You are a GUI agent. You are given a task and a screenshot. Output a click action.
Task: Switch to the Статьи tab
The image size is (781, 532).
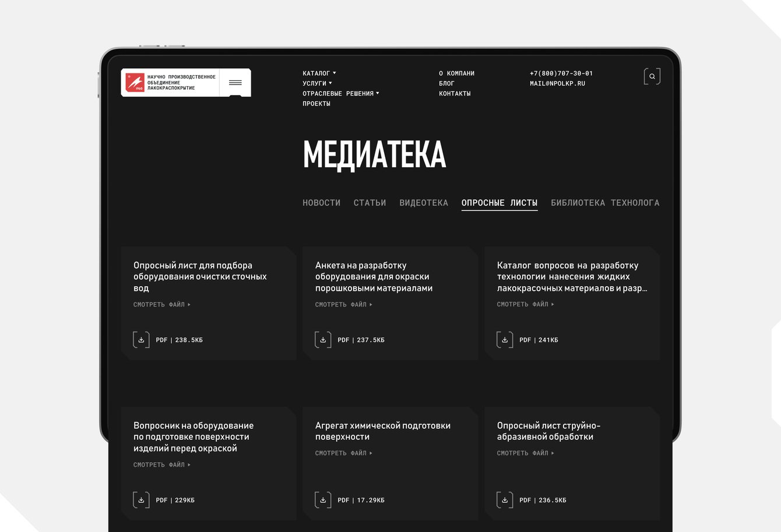(x=370, y=203)
